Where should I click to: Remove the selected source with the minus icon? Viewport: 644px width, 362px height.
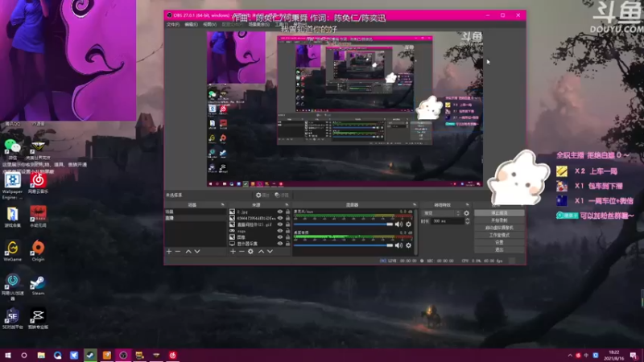242,251
